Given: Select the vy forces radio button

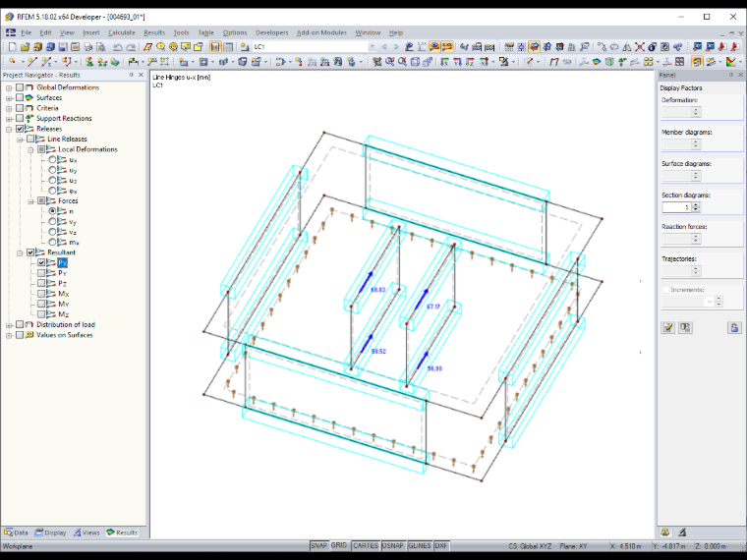Looking at the screenshot, I should click(x=52, y=221).
